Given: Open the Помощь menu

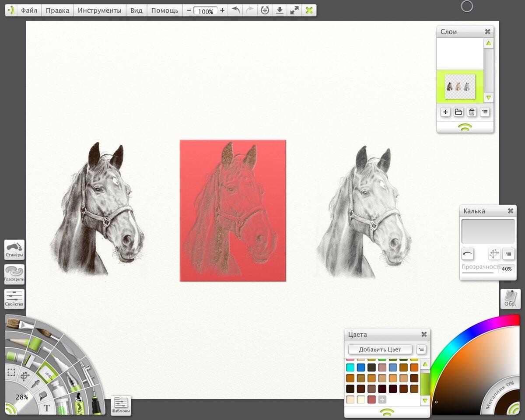Looking at the screenshot, I should (x=164, y=10).
